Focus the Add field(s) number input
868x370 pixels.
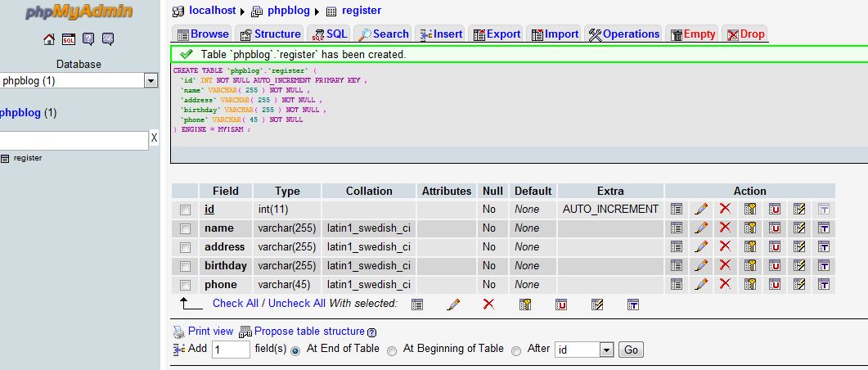tap(231, 350)
